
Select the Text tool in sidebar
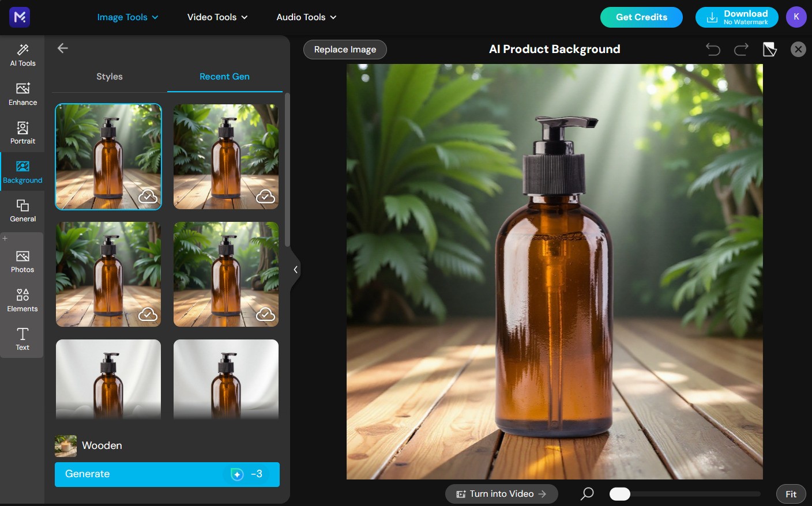point(22,339)
